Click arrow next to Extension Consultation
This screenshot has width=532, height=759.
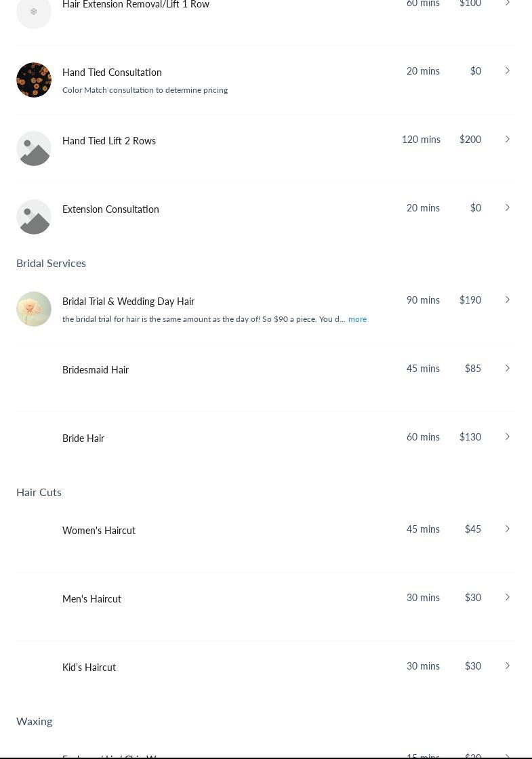[507, 208]
